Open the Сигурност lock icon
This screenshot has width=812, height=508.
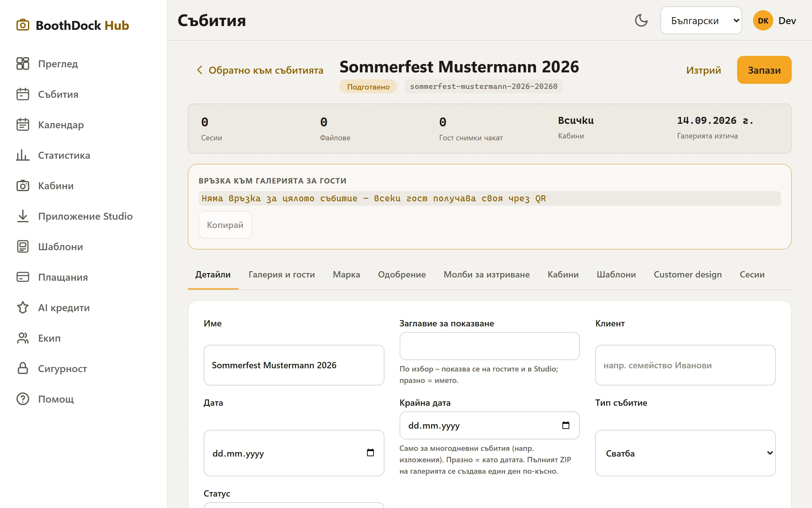tap(23, 369)
